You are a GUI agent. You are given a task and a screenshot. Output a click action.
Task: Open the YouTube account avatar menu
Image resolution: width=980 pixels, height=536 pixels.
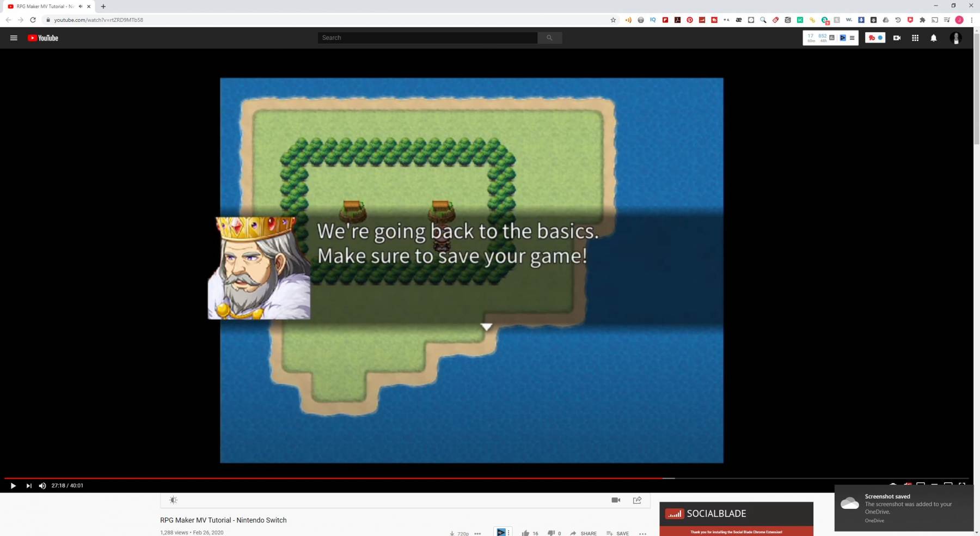pyautogui.click(x=955, y=38)
